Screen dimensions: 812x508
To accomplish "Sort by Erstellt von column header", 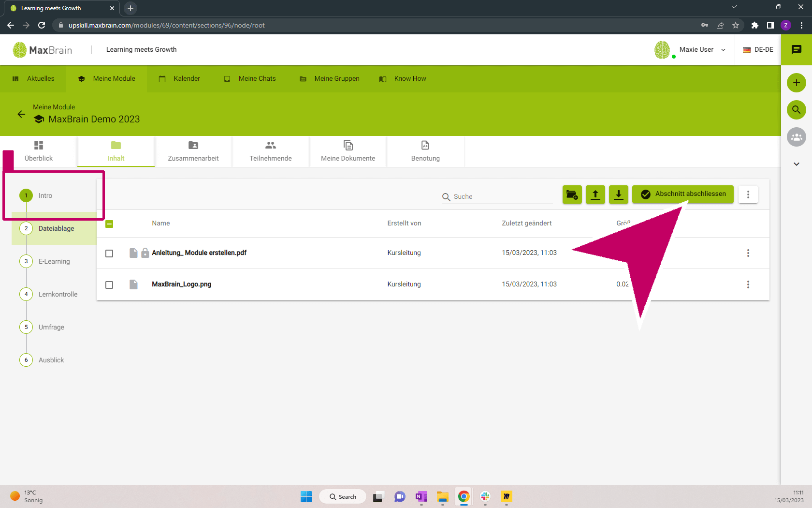I will (x=404, y=223).
